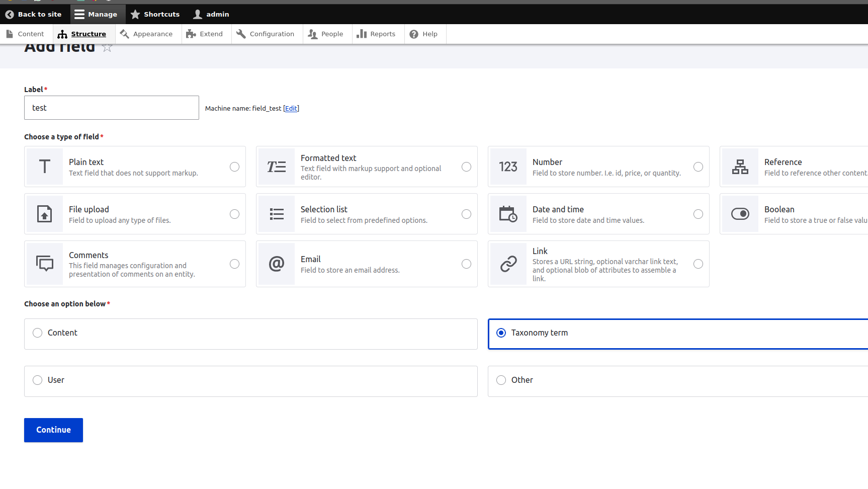Viewport: 868px width, 489px height.
Task: Click the Email '@' icon
Action: (276, 264)
